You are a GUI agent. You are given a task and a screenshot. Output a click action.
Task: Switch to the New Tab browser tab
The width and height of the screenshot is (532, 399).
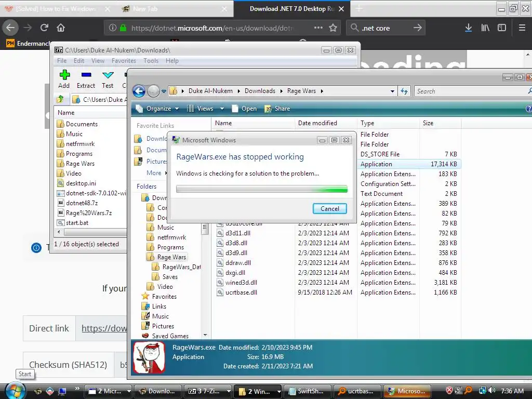coord(174,9)
